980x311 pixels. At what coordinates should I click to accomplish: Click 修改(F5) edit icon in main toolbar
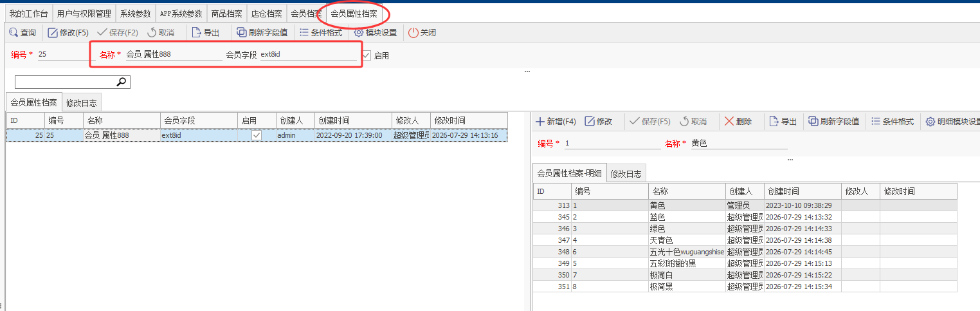coord(53,32)
